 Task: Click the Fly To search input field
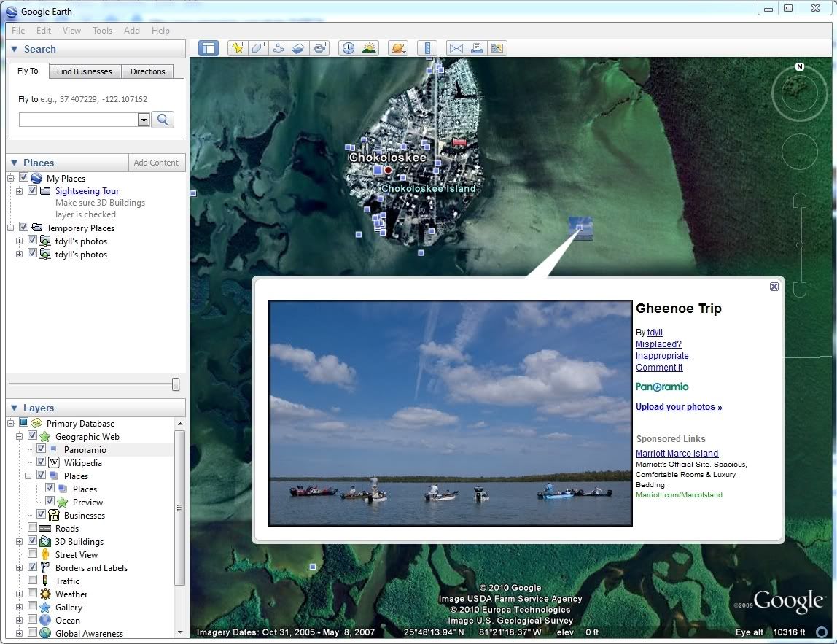[79, 120]
